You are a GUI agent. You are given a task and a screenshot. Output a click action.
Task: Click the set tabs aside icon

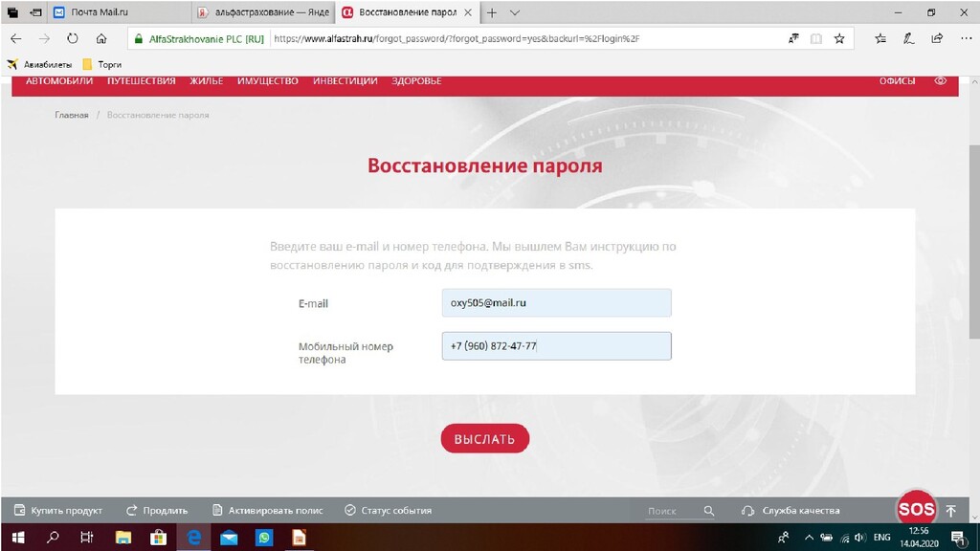[x=36, y=12]
